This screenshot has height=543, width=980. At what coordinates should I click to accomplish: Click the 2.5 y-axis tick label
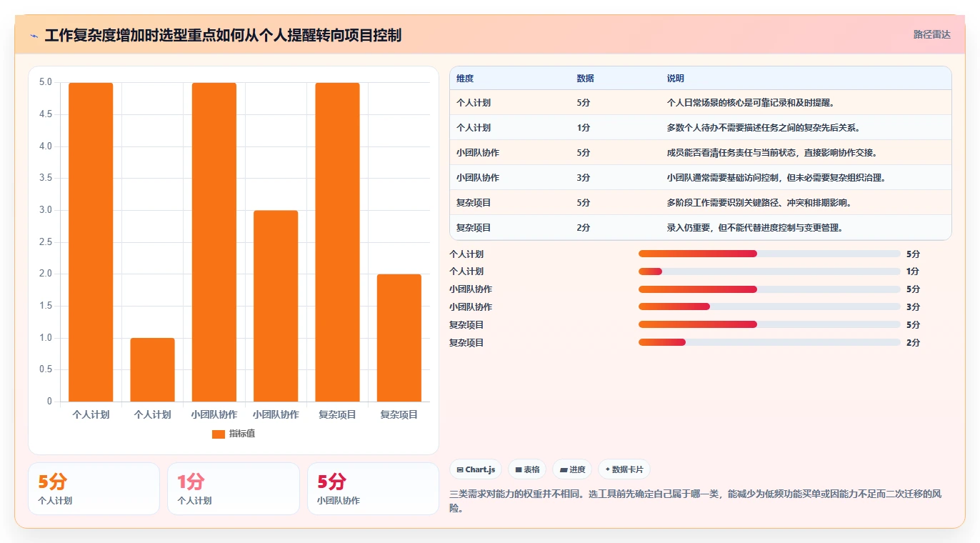[45, 242]
